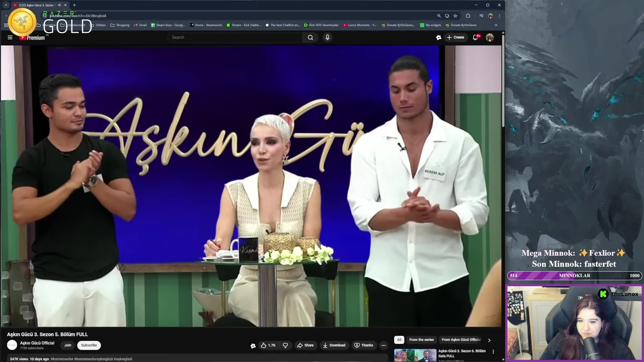The image size is (644, 362).
Task: Open browser zoom magnifier icon
Action: [x=439, y=16]
